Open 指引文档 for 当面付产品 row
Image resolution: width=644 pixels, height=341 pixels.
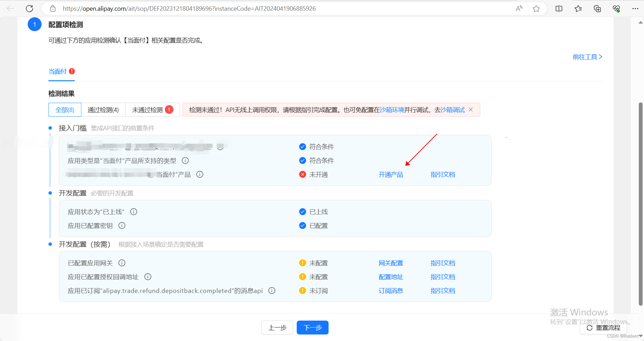pyautogui.click(x=443, y=175)
